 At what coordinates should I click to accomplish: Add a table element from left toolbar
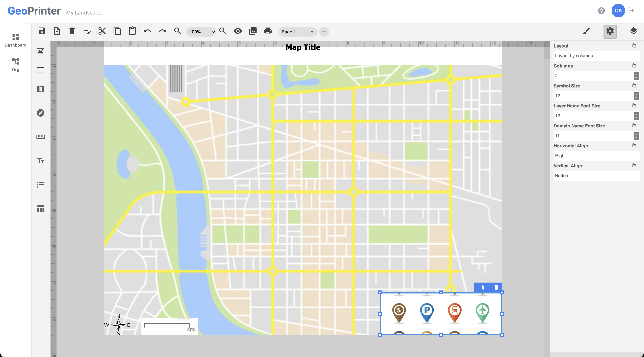(x=40, y=209)
